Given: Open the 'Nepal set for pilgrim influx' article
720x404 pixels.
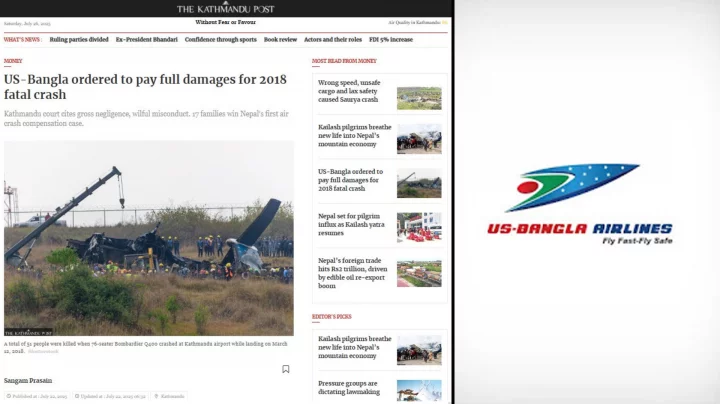Looking at the screenshot, I should click(x=350, y=225).
